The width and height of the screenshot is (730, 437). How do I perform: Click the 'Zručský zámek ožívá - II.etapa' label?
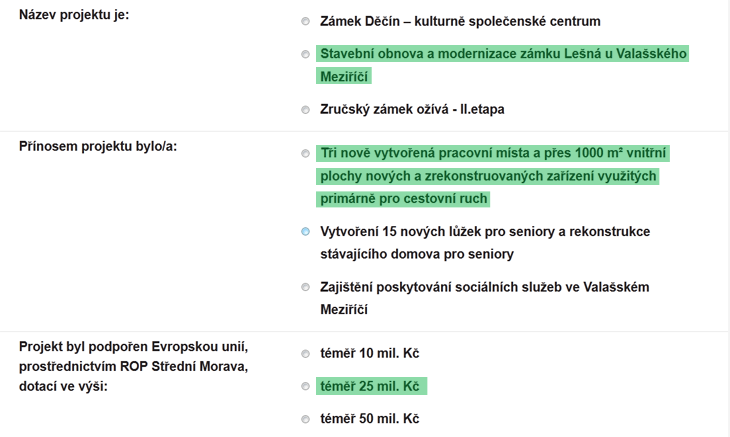412,109
